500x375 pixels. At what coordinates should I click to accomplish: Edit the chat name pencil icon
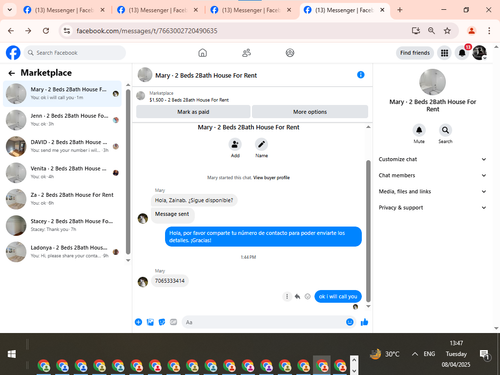pyautogui.click(x=261, y=144)
